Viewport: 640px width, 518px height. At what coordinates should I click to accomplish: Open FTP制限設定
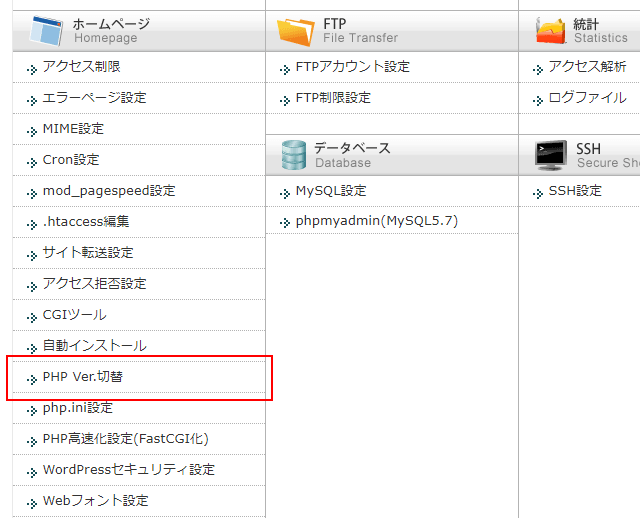[333, 98]
